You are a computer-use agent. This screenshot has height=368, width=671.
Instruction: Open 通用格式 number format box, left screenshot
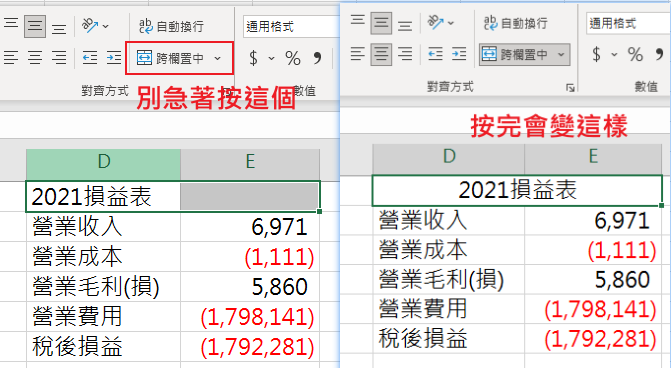click(x=291, y=27)
